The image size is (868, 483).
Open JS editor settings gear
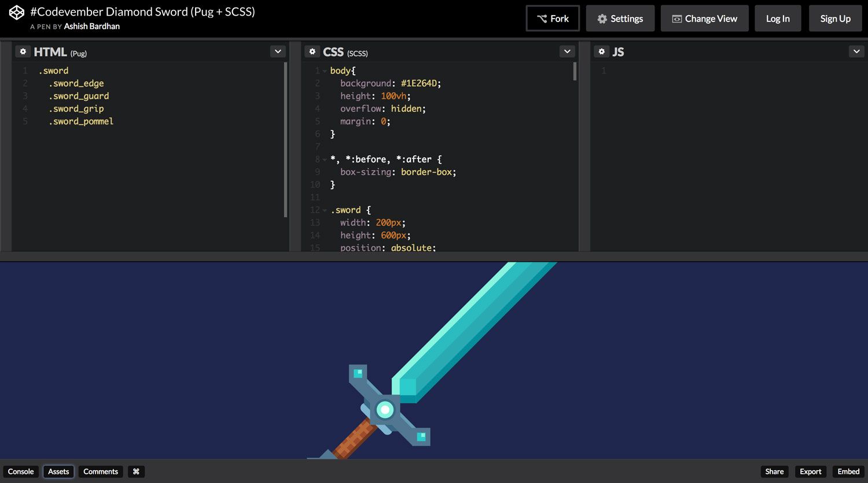pyautogui.click(x=602, y=52)
